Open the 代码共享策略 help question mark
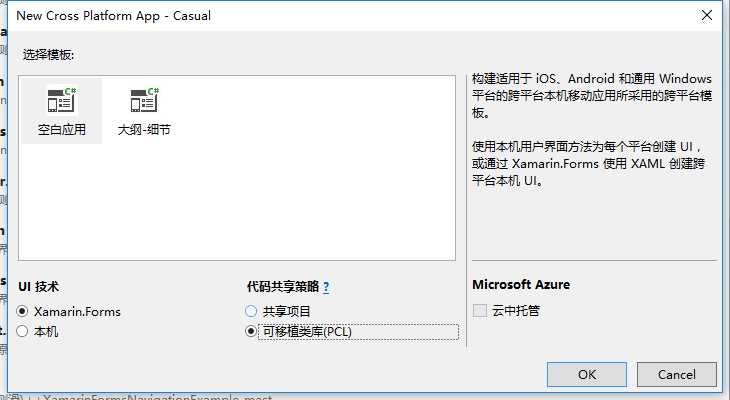The width and height of the screenshot is (730, 400). (x=326, y=286)
